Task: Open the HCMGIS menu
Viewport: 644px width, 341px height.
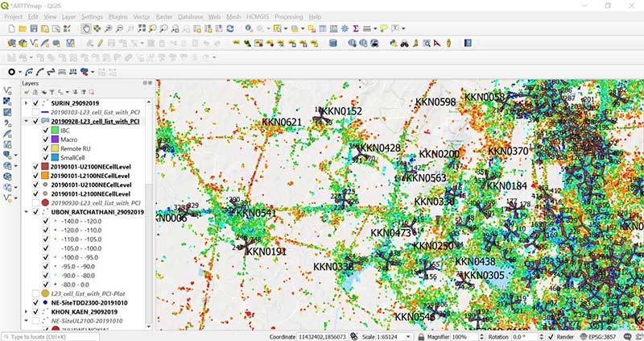Action: tap(258, 17)
